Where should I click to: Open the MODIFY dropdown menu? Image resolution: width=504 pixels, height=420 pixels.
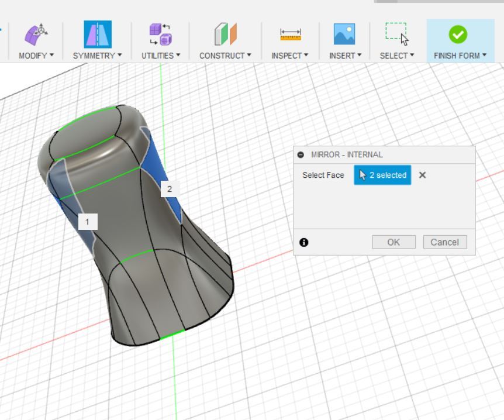pos(36,56)
